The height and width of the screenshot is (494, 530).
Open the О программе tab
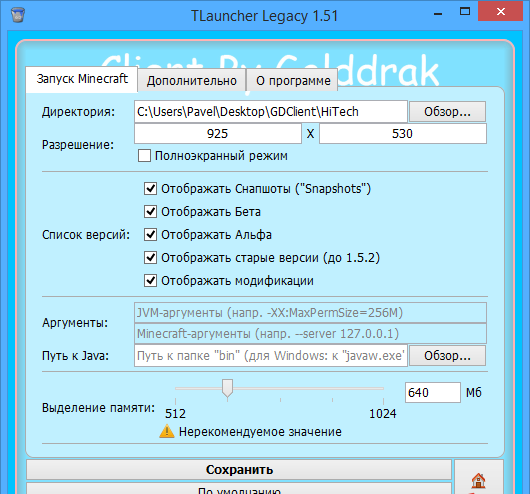[x=293, y=80]
